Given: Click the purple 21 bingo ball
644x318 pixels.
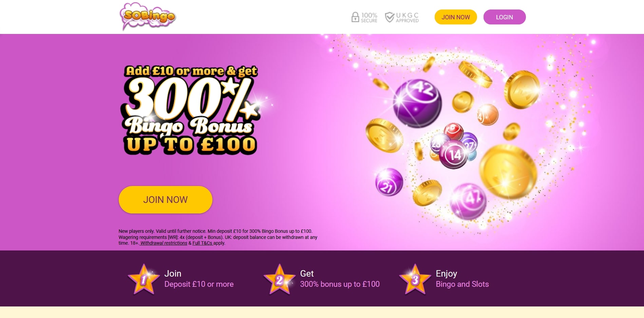Looking at the screenshot, I should (x=389, y=182).
